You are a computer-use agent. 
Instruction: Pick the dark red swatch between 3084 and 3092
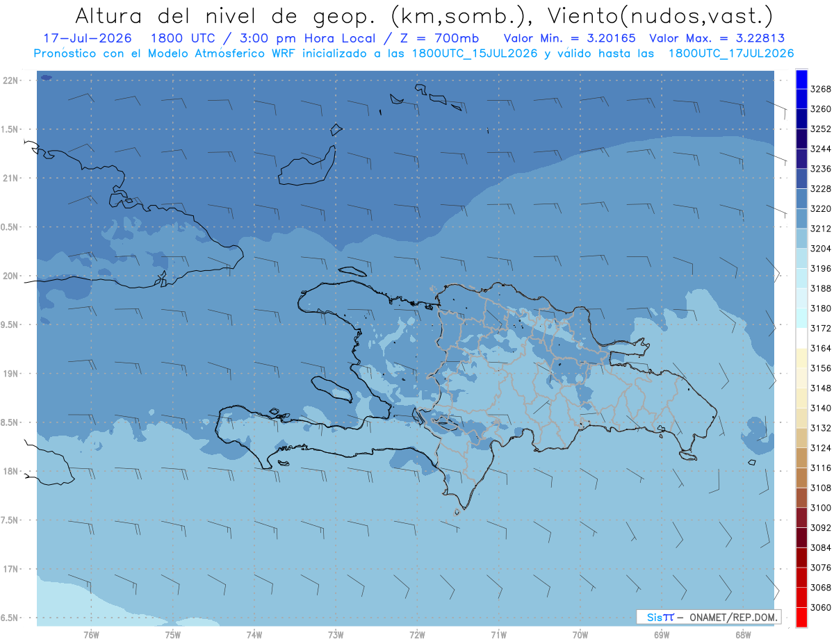pos(801,538)
